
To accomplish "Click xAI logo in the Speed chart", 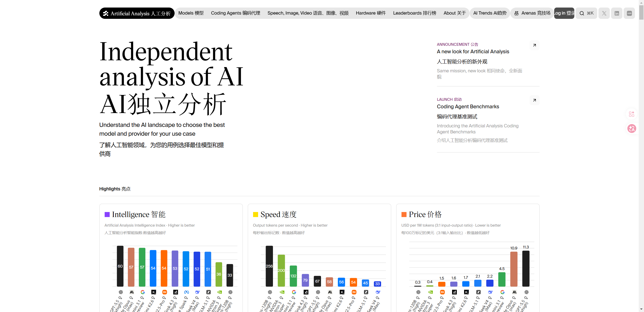I will (x=306, y=292).
